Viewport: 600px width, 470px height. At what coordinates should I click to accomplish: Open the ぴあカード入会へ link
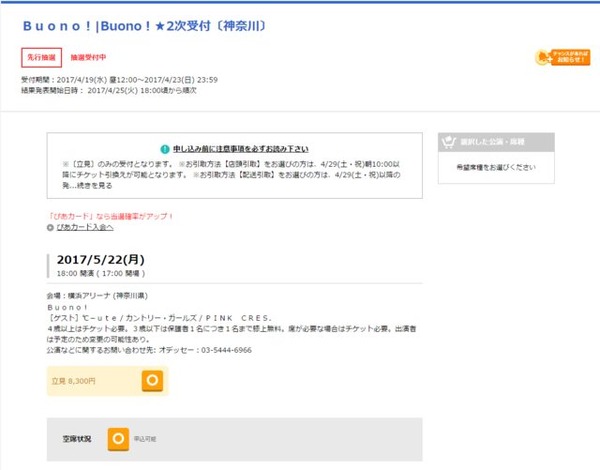tap(85, 227)
